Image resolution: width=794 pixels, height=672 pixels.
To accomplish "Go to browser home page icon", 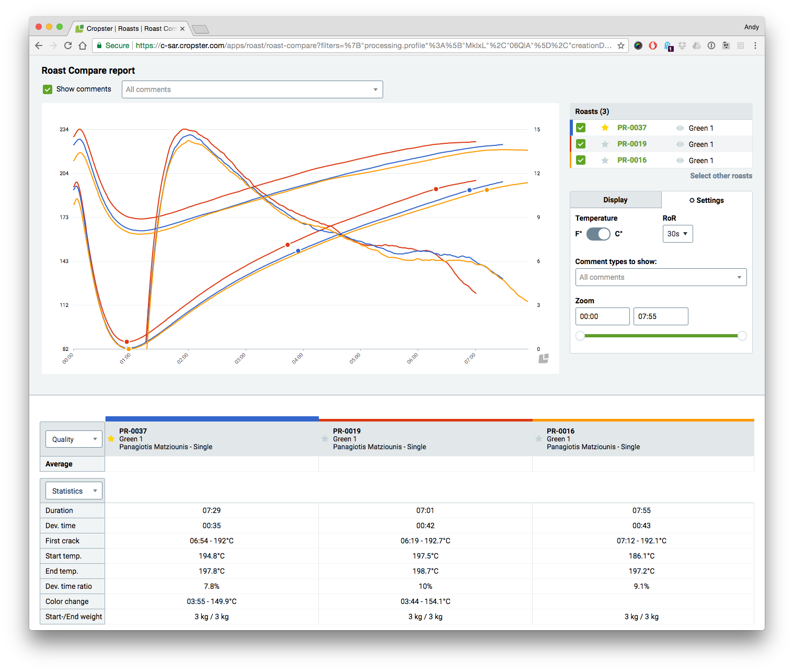I will coord(83,45).
